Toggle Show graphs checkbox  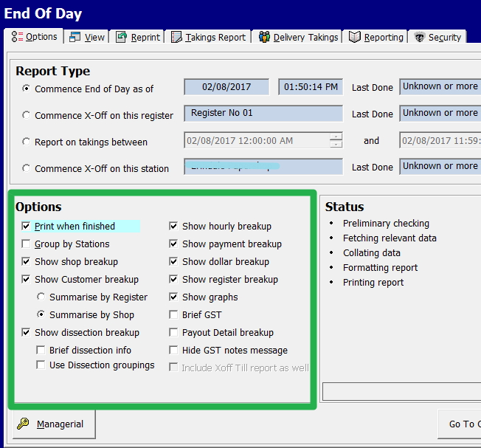click(174, 297)
